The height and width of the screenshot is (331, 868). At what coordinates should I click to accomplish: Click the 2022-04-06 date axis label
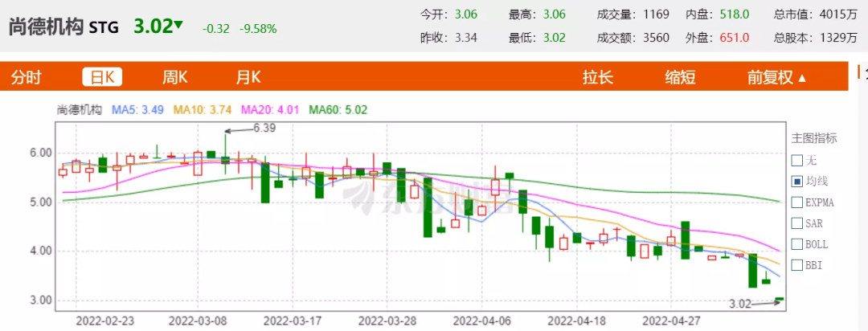[481, 320]
